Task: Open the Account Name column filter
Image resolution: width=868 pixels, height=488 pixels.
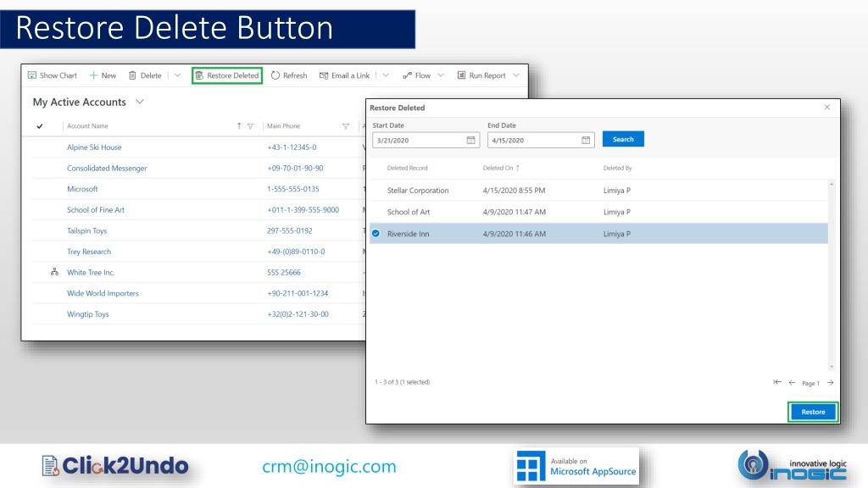Action: coord(250,126)
